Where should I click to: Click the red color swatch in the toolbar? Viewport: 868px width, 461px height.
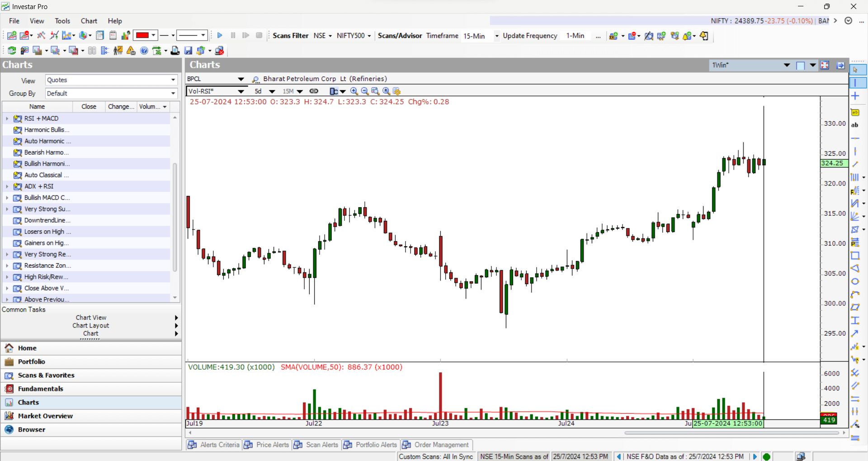point(142,35)
